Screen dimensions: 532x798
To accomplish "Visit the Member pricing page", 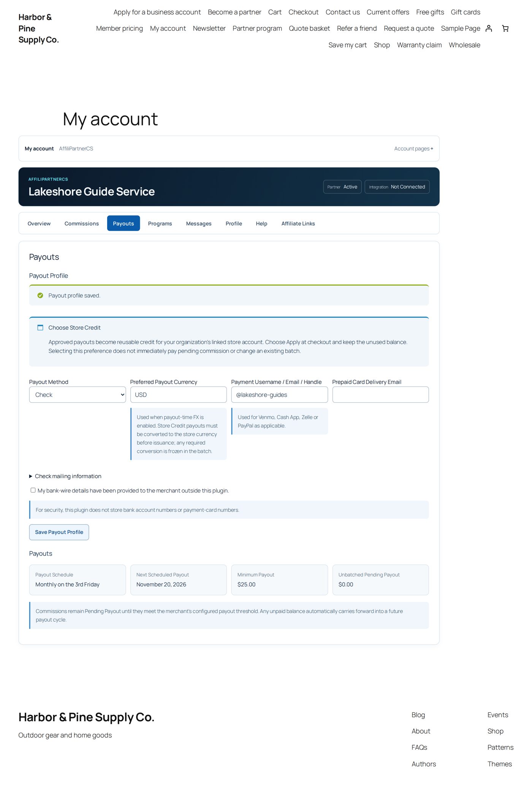I will point(119,28).
